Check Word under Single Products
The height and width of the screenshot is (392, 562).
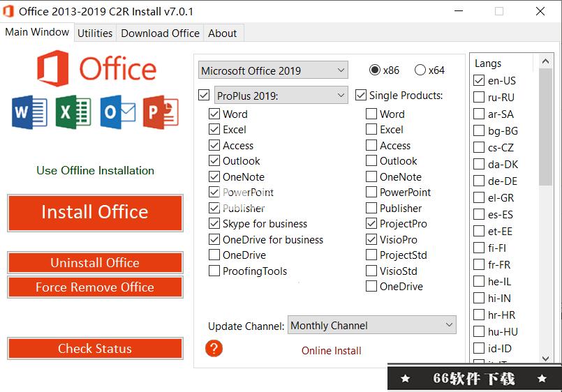(x=371, y=114)
